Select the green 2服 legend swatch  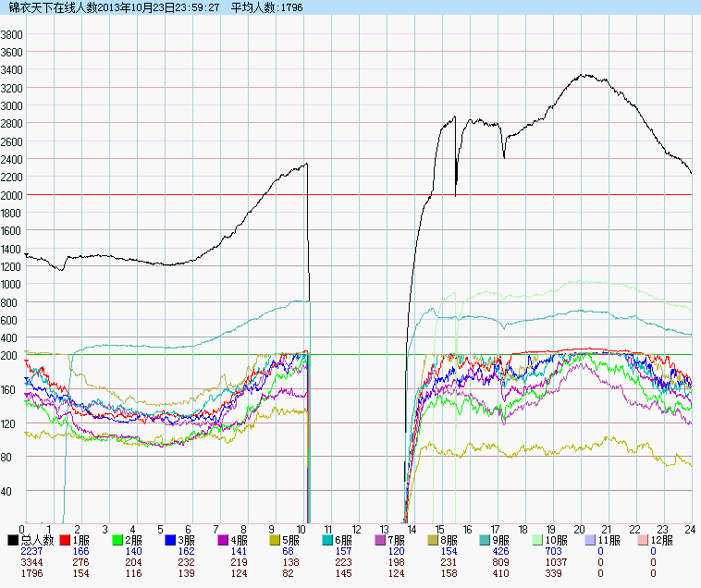[x=118, y=540]
